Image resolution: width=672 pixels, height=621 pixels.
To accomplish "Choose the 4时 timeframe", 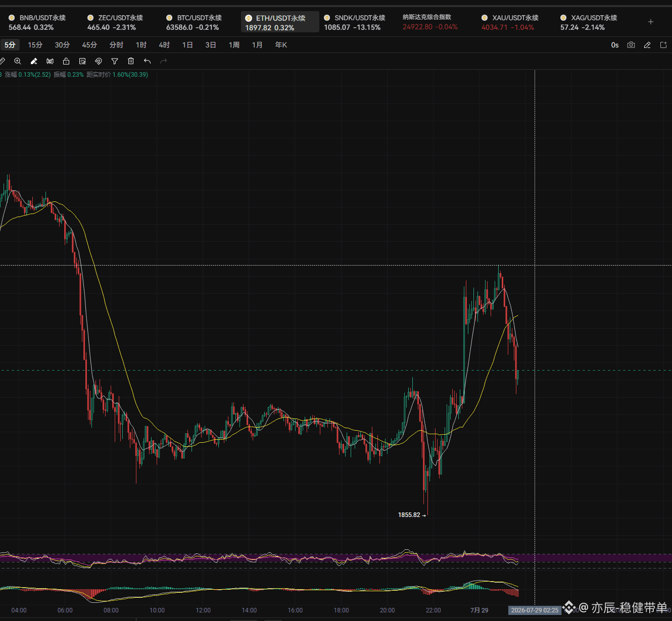I will point(164,45).
